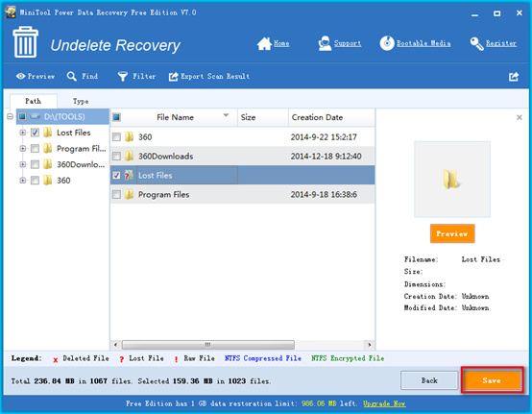Close the preview pane with the X

tap(520, 117)
